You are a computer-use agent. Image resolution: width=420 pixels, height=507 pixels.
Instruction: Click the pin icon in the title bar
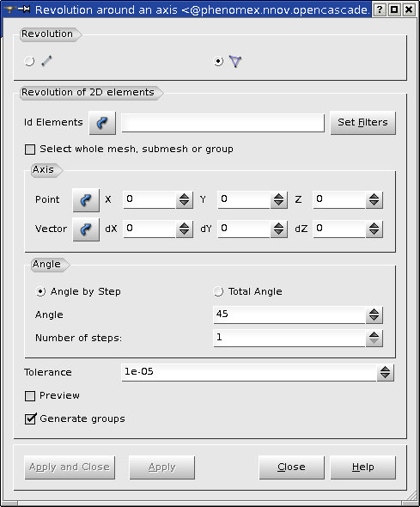(24, 9)
